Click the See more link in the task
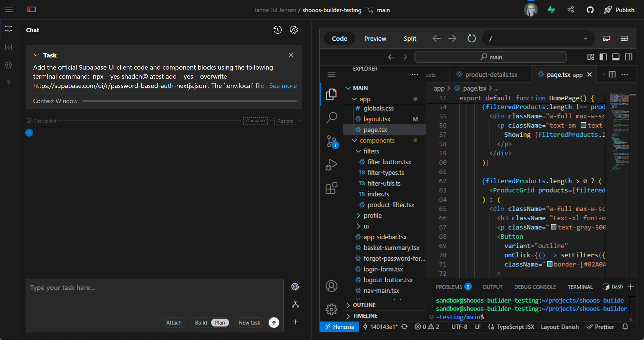 coord(283,86)
